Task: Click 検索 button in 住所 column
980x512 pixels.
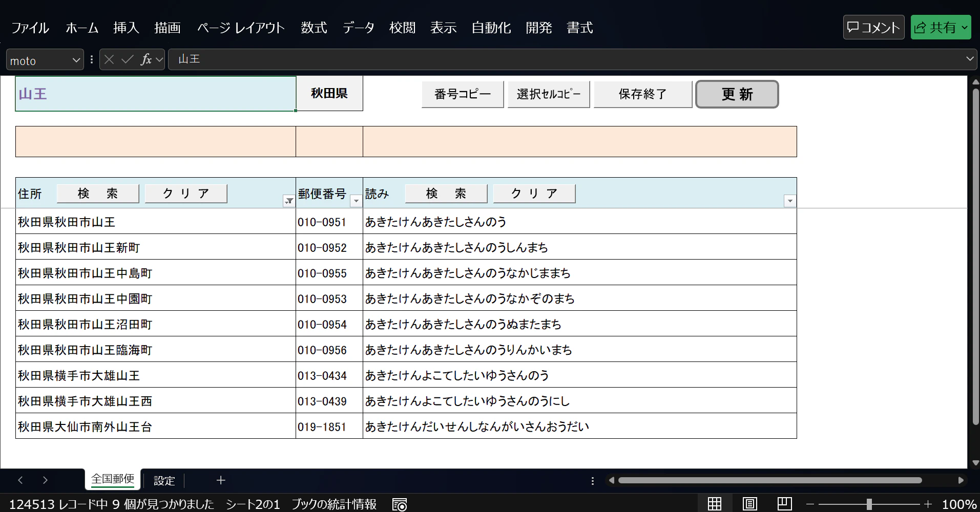Action: [x=98, y=194]
